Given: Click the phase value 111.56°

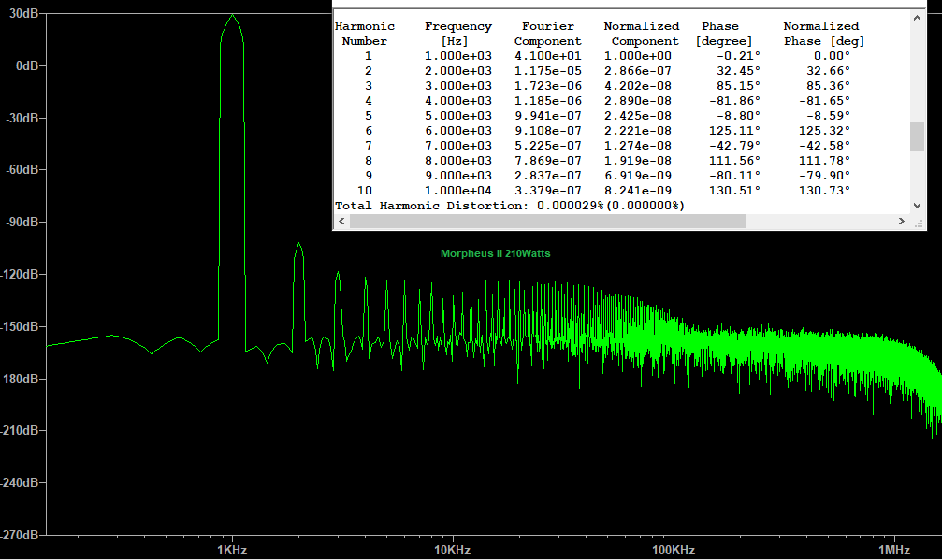Looking at the screenshot, I should pos(734,160).
